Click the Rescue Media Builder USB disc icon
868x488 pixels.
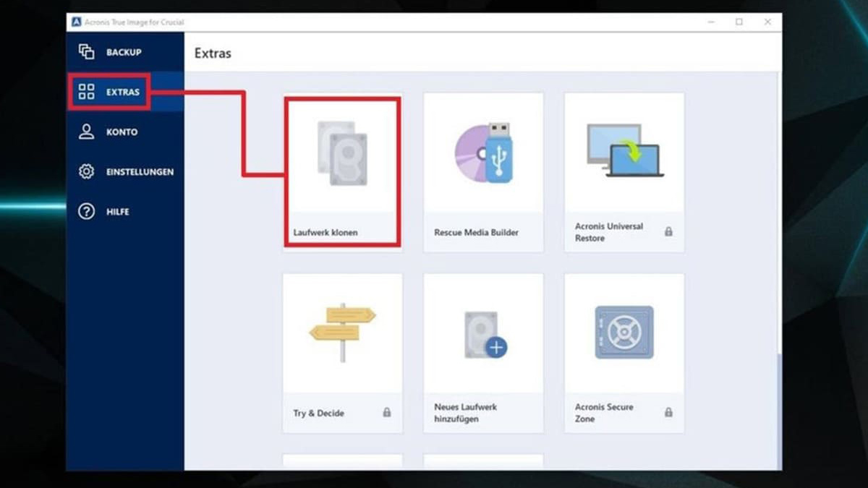pos(483,153)
